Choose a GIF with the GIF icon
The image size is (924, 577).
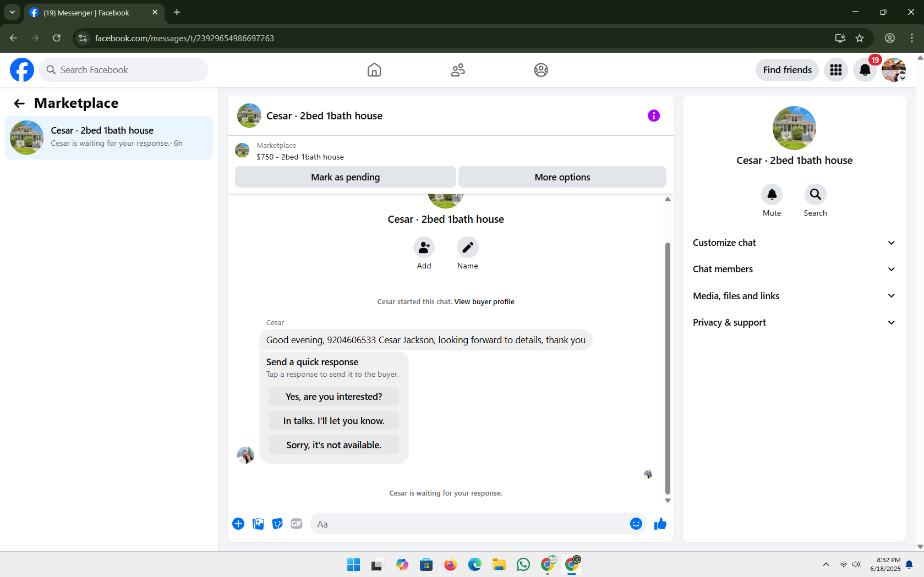297,524
